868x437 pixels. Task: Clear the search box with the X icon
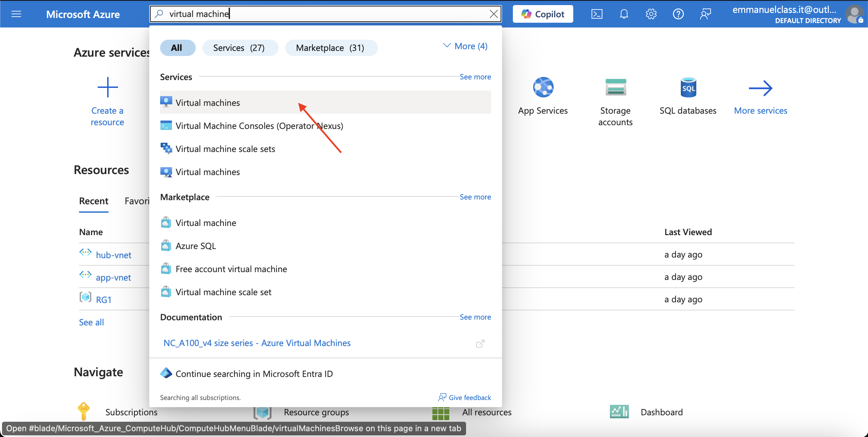pos(494,14)
